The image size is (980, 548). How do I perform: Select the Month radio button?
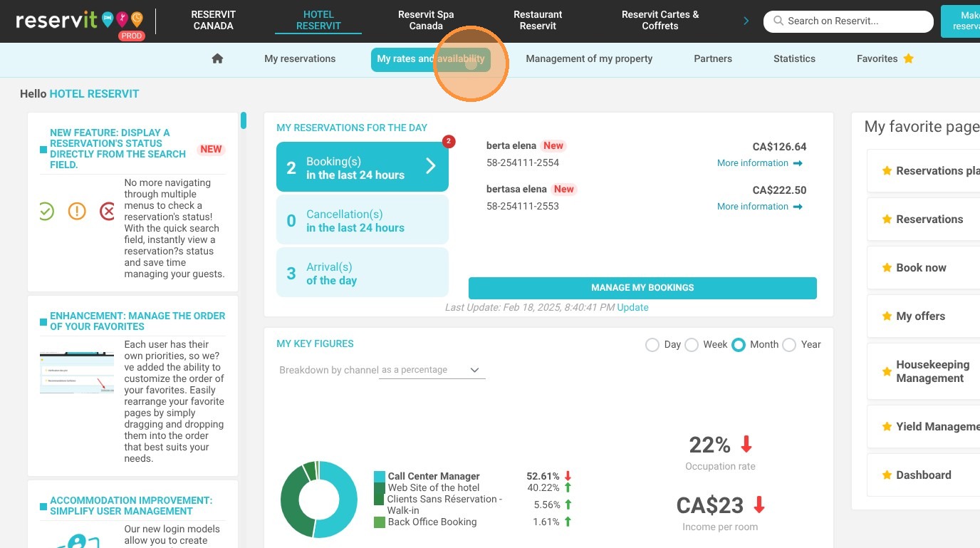pyautogui.click(x=739, y=345)
